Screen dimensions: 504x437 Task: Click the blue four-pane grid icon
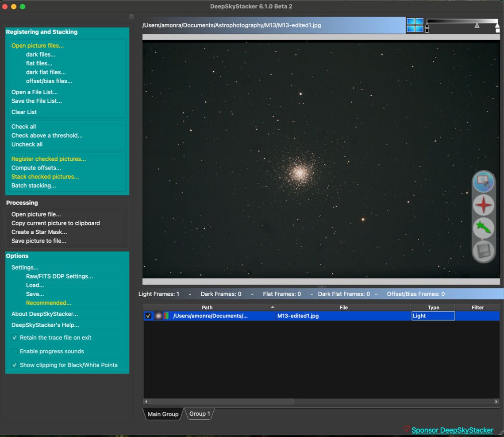(415, 25)
